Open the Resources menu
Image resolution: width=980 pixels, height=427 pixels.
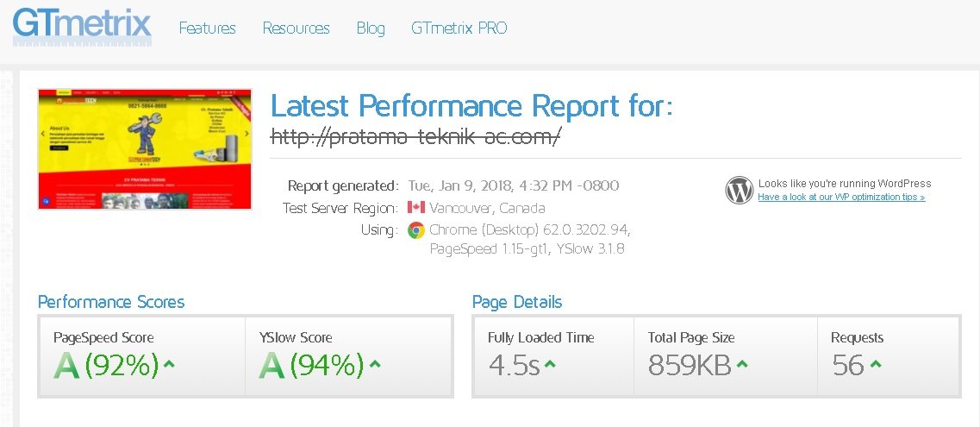[296, 28]
